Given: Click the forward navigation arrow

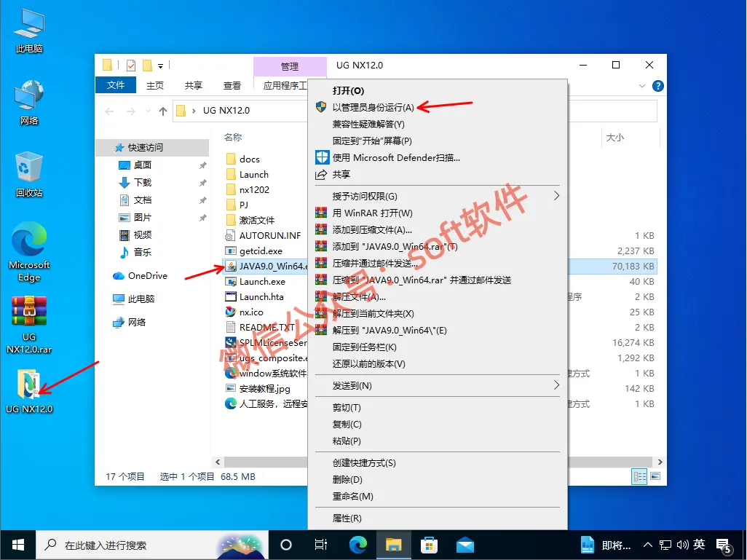Looking at the screenshot, I should 130,111.
